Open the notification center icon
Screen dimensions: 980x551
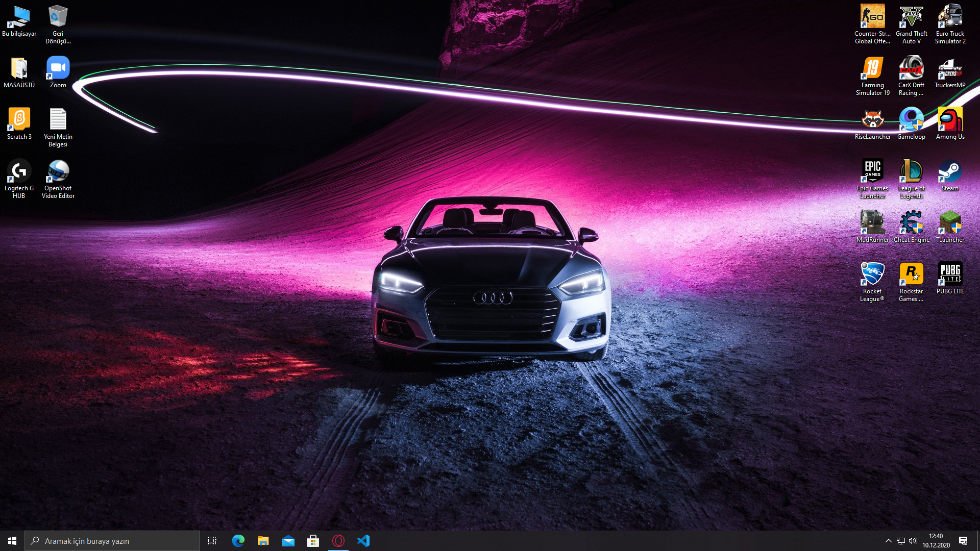(x=963, y=541)
